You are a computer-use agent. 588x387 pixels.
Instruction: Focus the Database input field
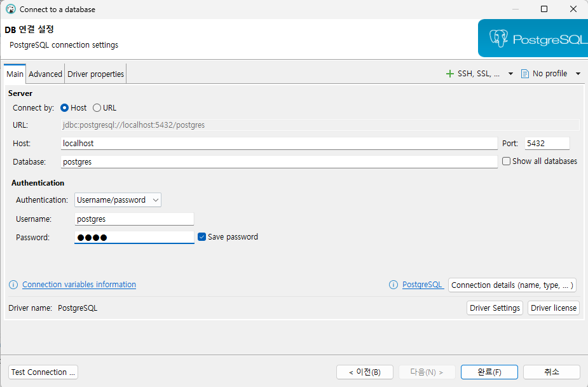[279, 161]
